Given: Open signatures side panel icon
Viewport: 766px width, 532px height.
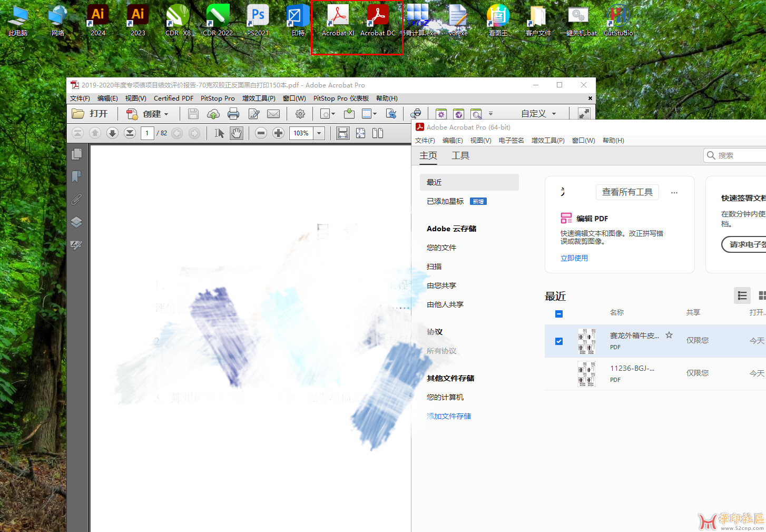Looking at the screenshot, I should 76,245.
